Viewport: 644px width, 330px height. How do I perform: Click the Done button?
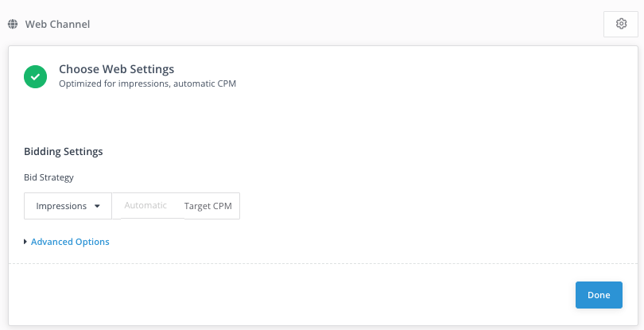[x=599, y=295]
